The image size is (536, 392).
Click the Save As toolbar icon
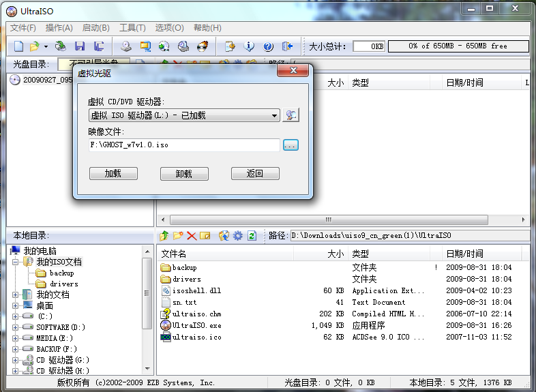click(99, 46)
